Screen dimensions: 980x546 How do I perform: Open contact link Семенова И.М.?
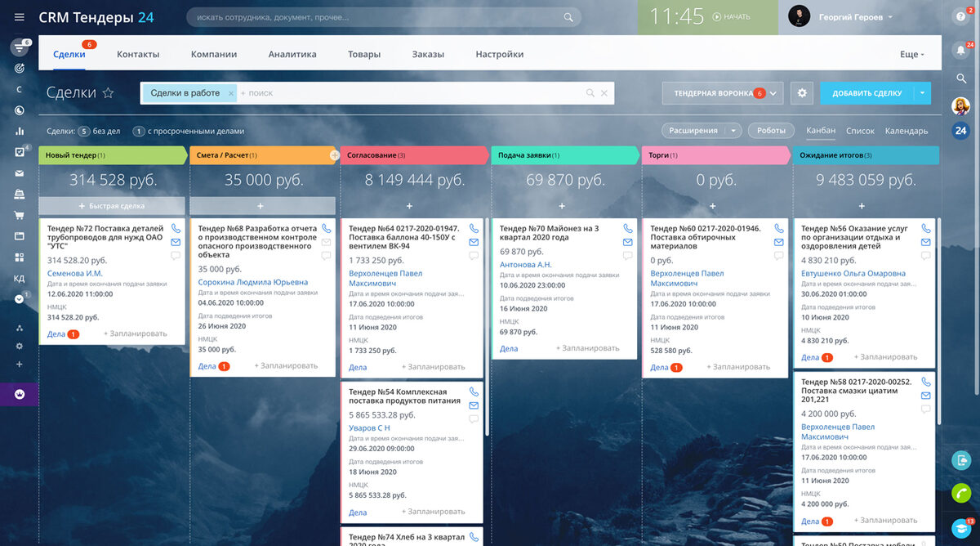[75, 273]
